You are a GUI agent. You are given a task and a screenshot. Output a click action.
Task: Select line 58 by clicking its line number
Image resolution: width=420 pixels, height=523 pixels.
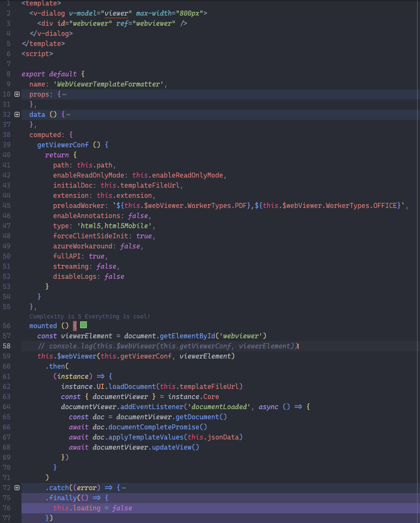(7, 346)
